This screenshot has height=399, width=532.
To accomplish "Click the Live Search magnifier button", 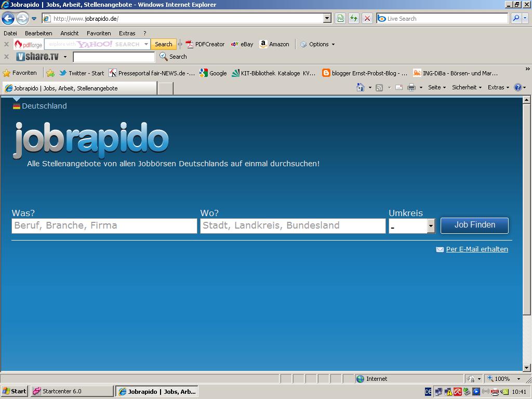I will [x=516, y=18].
